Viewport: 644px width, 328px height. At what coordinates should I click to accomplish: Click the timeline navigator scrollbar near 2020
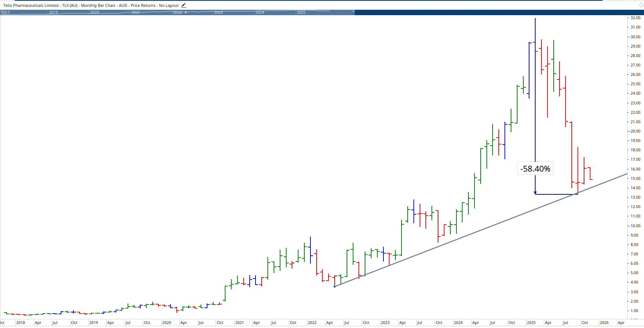point(95,12)
